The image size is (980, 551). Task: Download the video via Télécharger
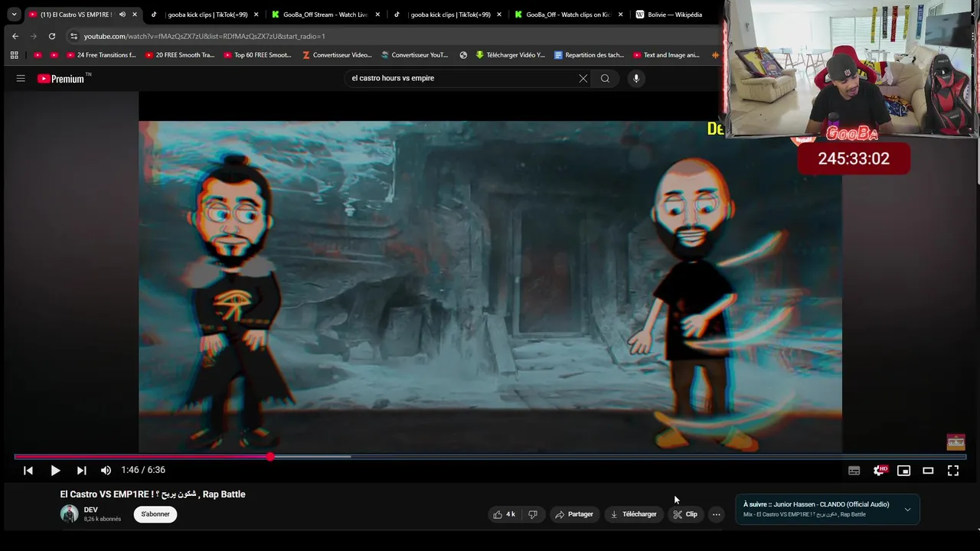click(x=633, y=514)
